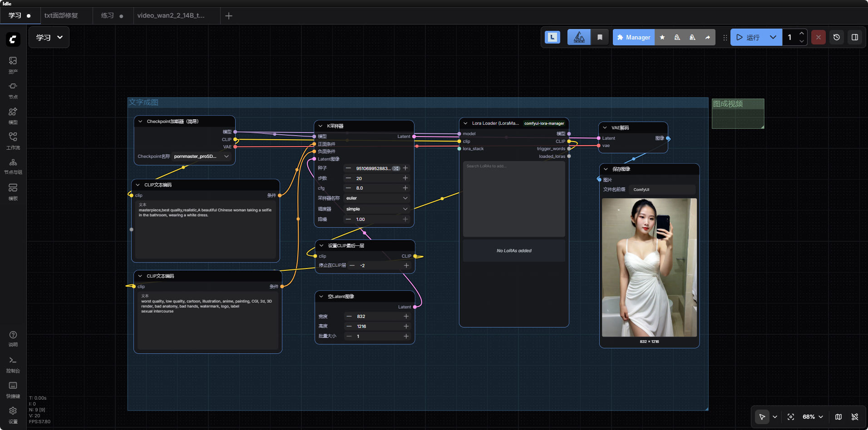Switch to the video_wan2_2_14B tab
Image resolution: width=868 pixels, height=430 pixels.
(171, 15)
